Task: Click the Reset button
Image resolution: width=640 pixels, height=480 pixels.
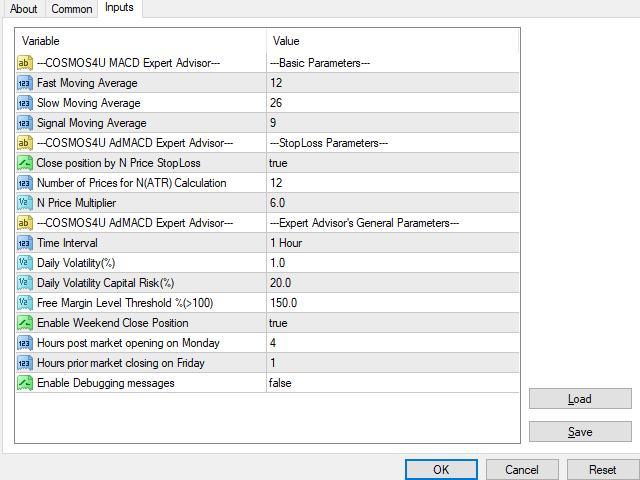Action: [x=602, y=470]
